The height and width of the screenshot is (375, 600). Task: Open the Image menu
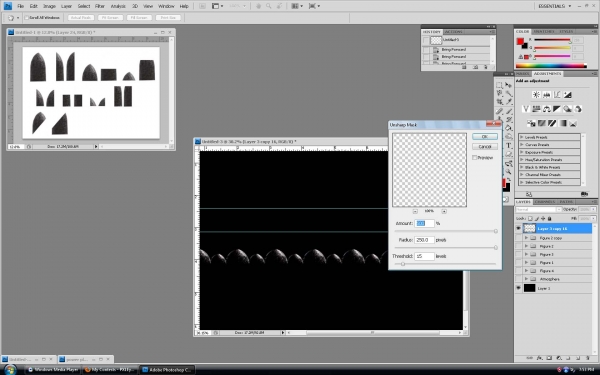pyautogui.click(x=49, y=6)
